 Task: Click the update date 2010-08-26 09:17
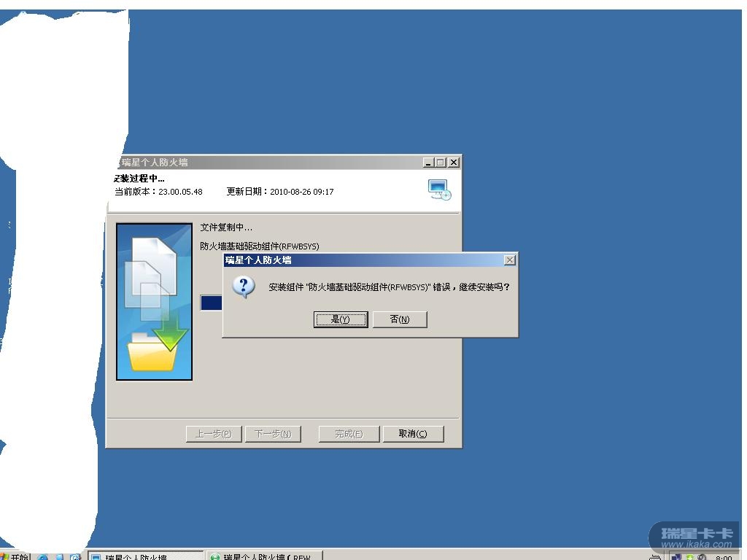[x=302, y=192]
